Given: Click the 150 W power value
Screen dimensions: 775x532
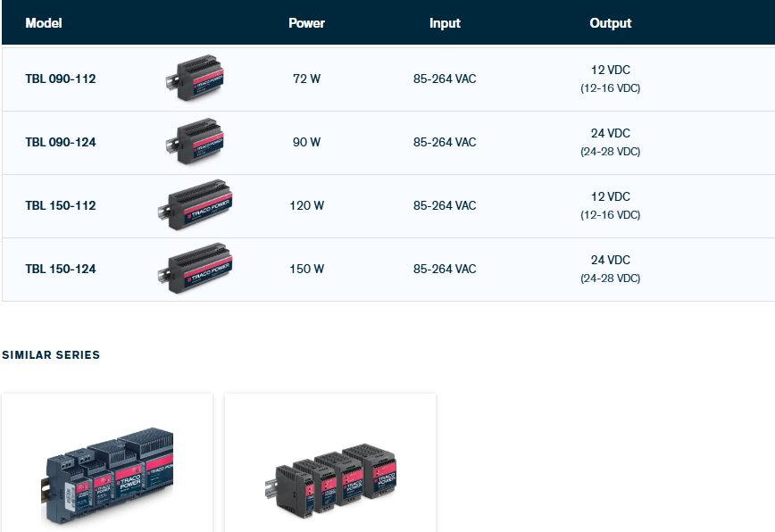Looking at the screenshot, I should click(x=306, y=269).
